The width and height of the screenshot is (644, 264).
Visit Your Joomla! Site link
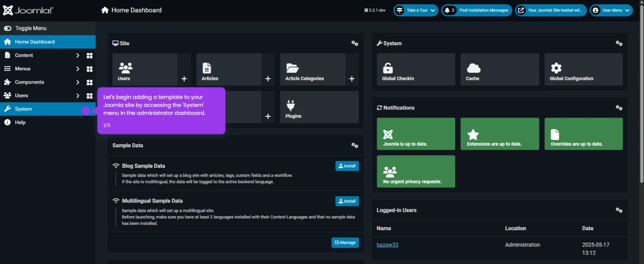pos(551,10)
